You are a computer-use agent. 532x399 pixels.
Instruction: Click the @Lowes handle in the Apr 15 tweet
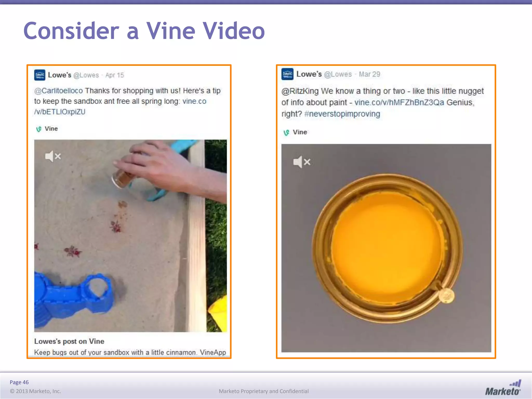click(x=86, y=75)
